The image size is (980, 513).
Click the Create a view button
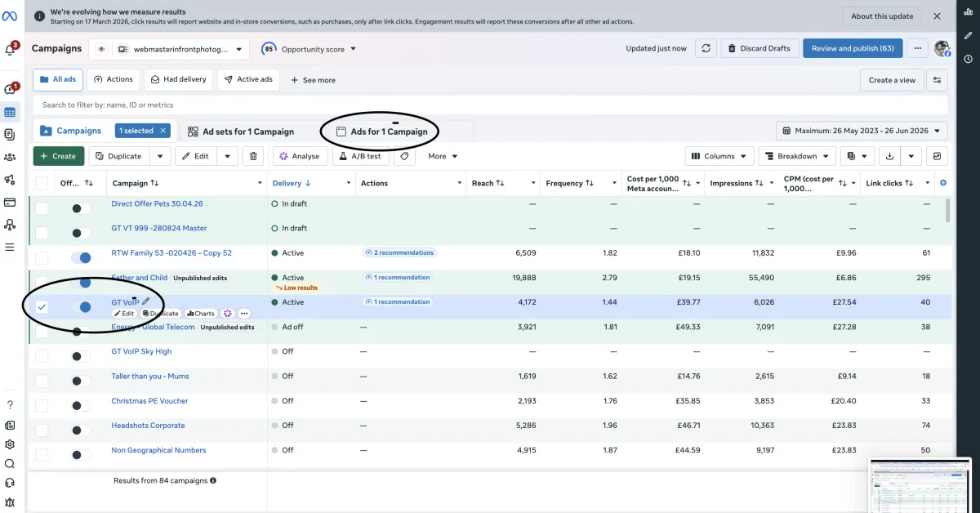click(892, 80)
